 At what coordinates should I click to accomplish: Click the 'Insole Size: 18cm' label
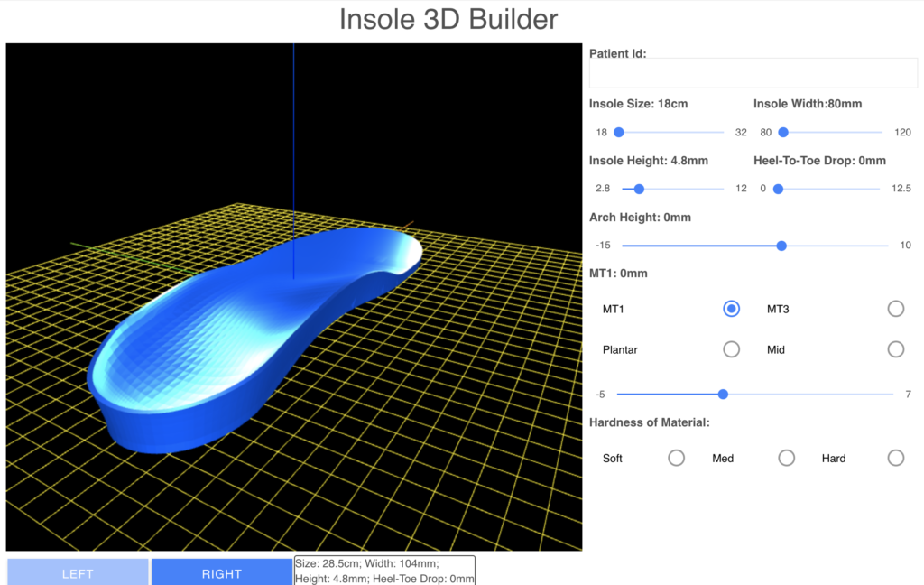pyautogui.click(x=638, y=104)
